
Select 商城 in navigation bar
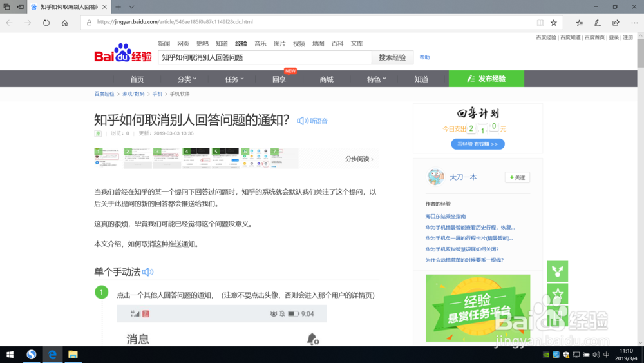pyautogui.click(x=327, y=79)
